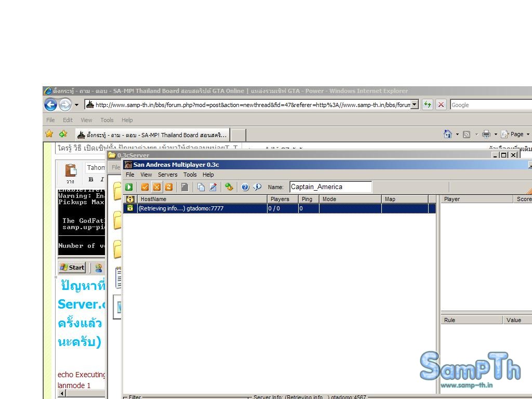Image resolution: width=532 pixels, height=399 pixels.
Task: Click the IE green refresh arrows icon
Action: (x=428, y=104)
